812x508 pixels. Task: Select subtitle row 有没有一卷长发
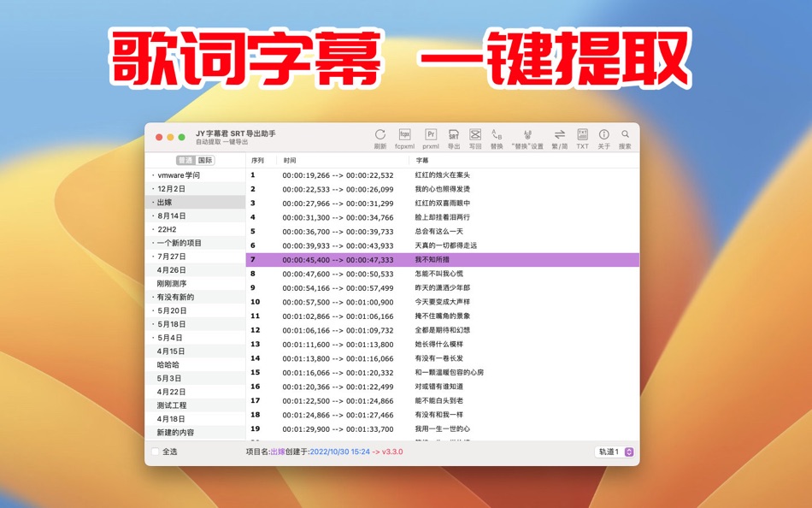(x=443, y=358)
